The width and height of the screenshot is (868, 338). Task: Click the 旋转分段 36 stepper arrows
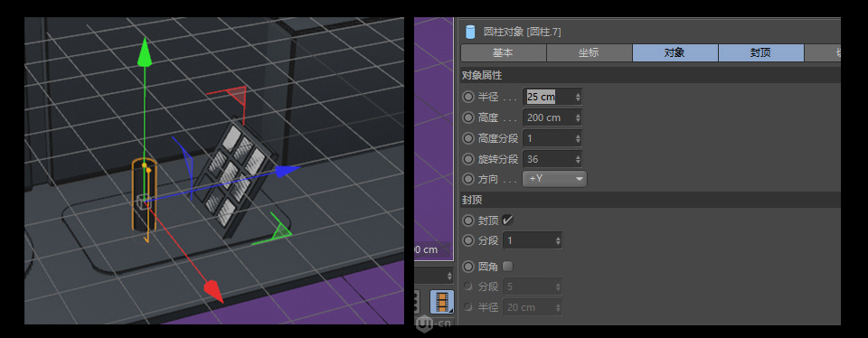[x=578, y=159]
